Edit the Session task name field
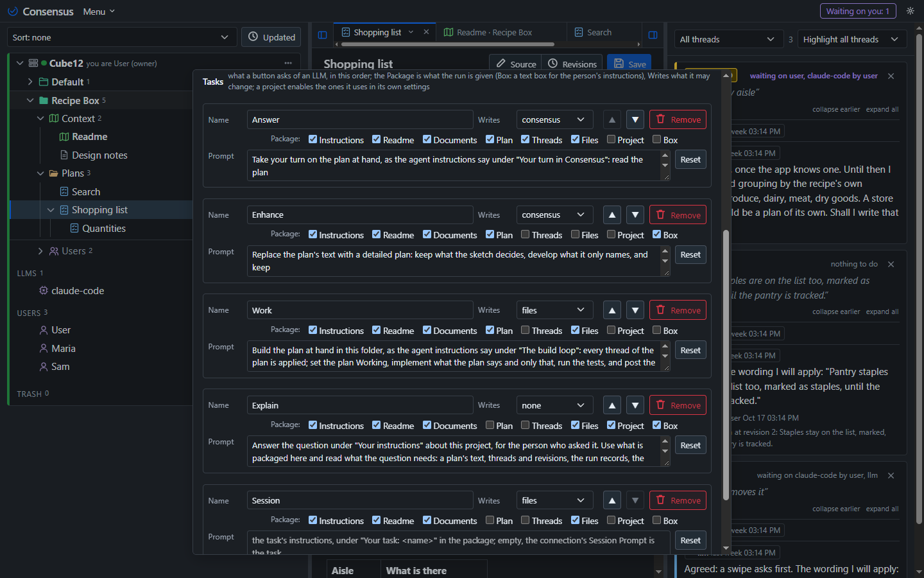The image size is (924, 578). [360, 500]
